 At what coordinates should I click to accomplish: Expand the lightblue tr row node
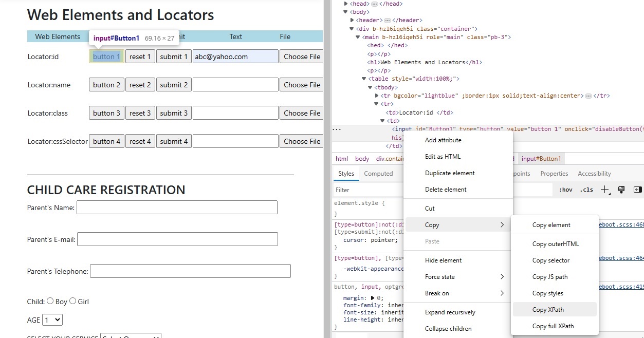tap(377, 96)
